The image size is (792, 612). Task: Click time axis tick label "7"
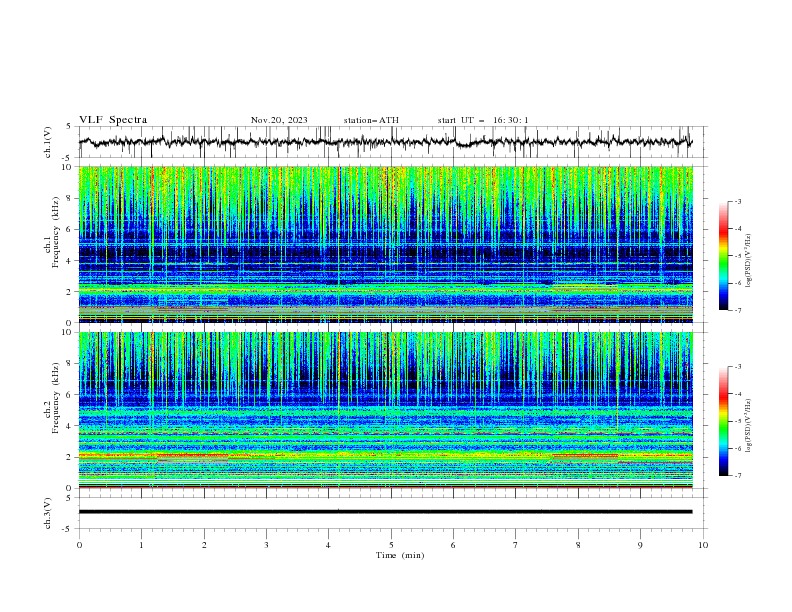coord(516,545)
